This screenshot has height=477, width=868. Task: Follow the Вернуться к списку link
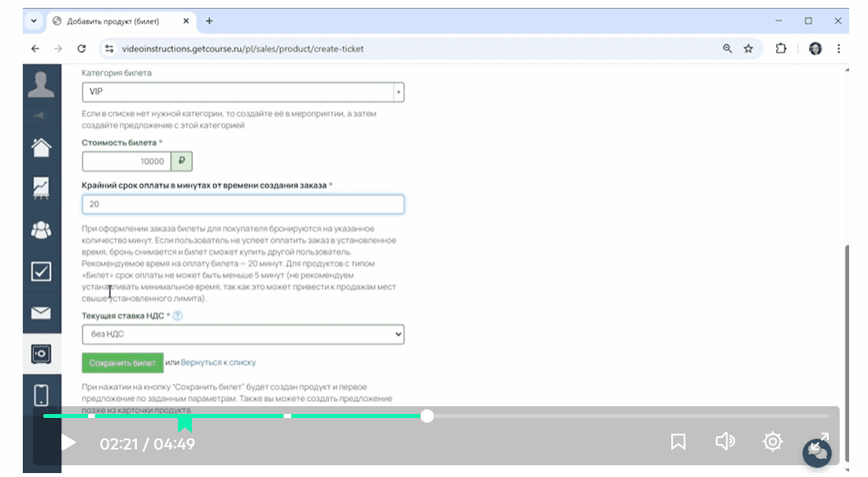pos(218,363)
